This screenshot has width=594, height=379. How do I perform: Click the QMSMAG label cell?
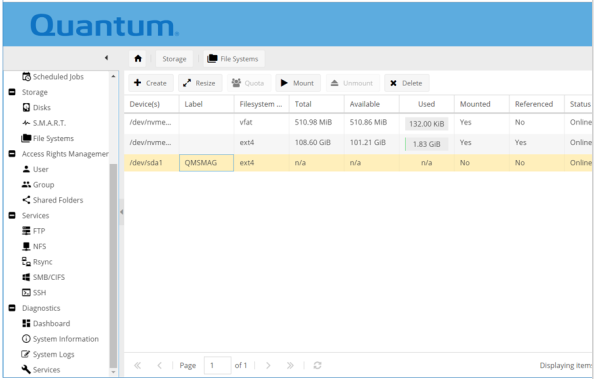(x=206, y=163)
